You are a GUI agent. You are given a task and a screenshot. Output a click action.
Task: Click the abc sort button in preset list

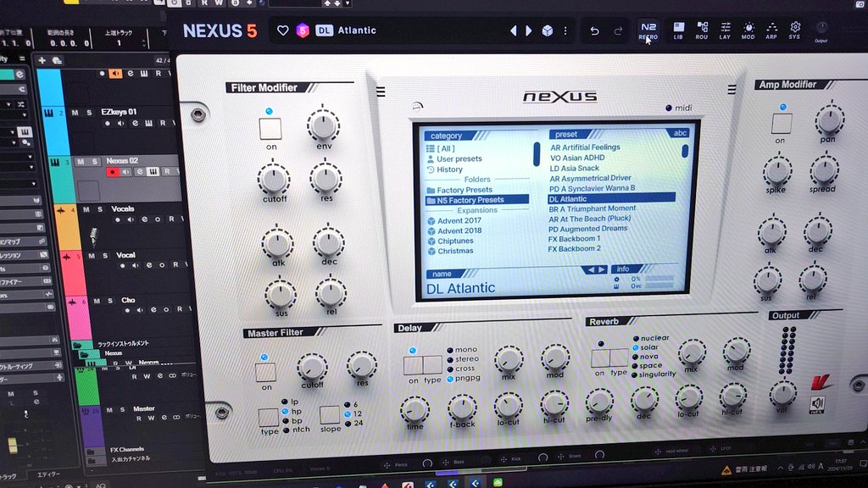(680, 133)
